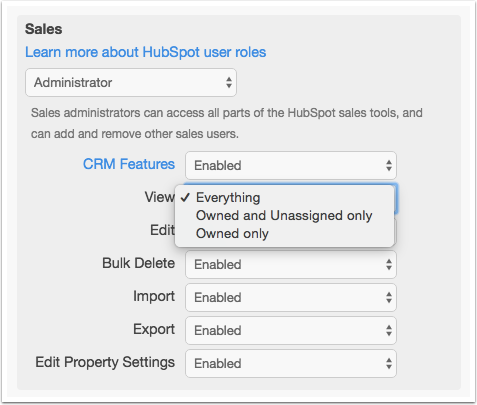Click the checkmark beside Everything
The height and width of the screenshot is (405, 477).
click(x=185, y=198)
